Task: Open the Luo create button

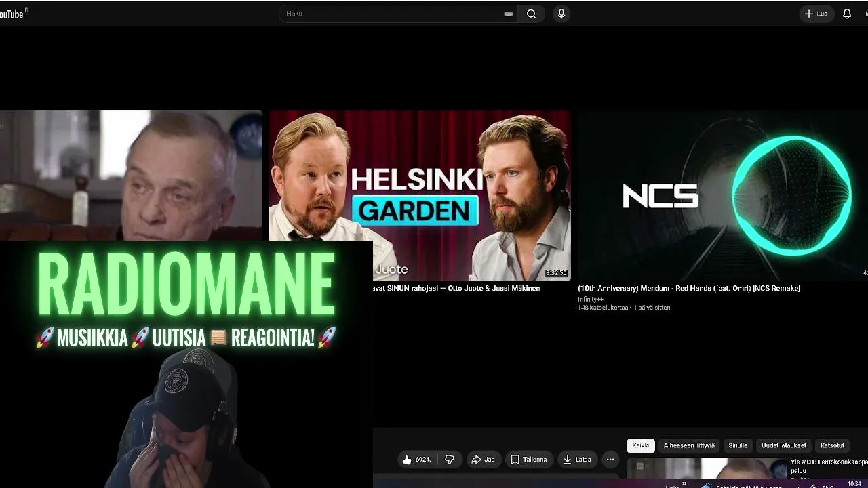Action: [x=816, y=14]
